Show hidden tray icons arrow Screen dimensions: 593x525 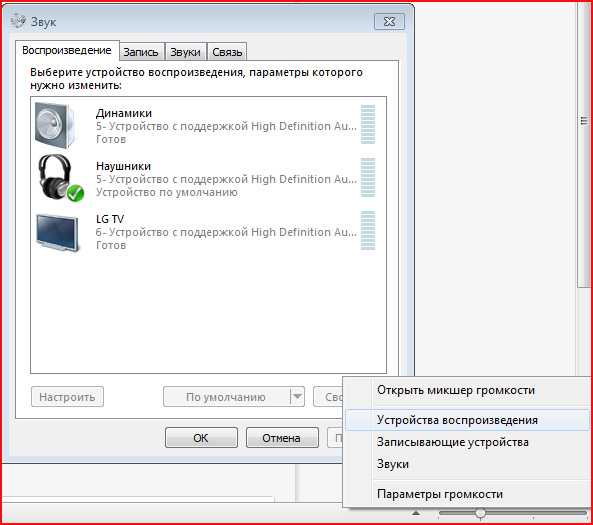(416, 513)
